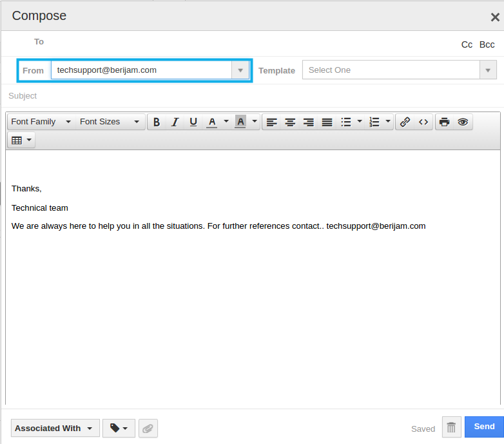This screenshot has height=444, width=504.
Task: Click the Subject field
Action: coord(252,96)
